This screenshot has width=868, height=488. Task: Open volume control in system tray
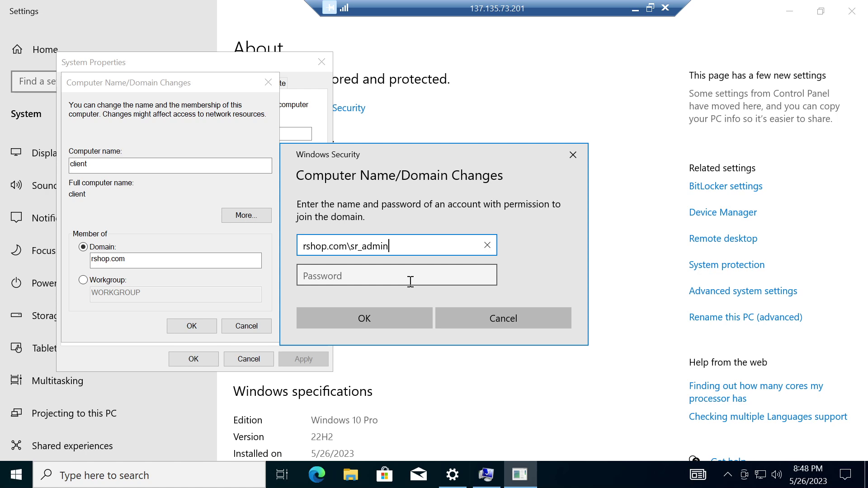tap(777, 474)
